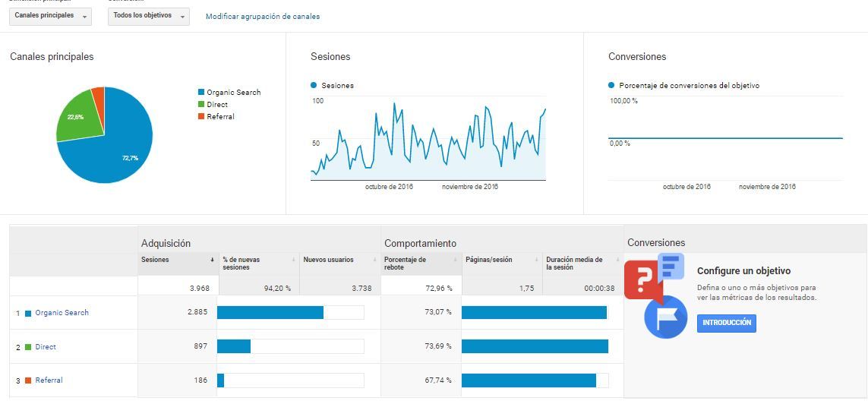Click overall bounce rate 72,96 %

click(x=437, y=289)
